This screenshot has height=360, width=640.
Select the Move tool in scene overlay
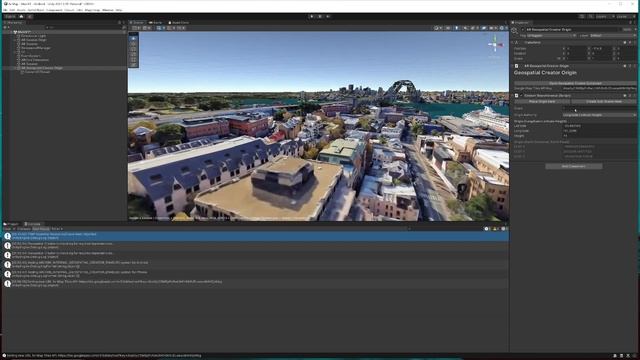[133, 44]
